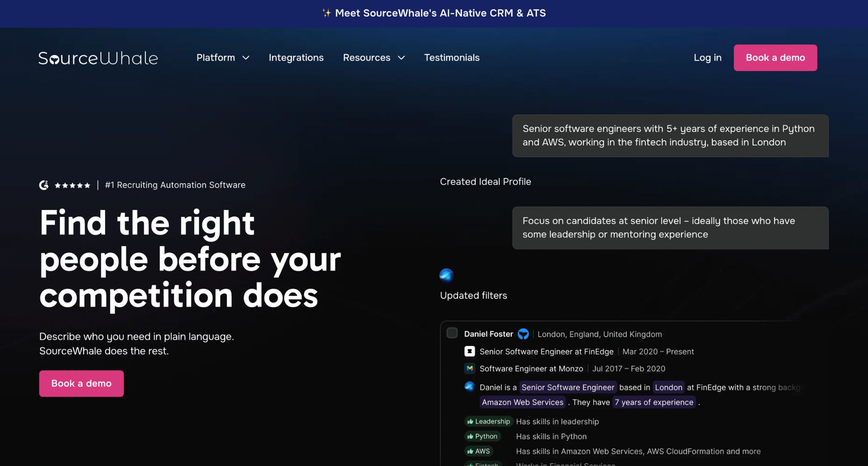Click the Has skills in Python text
Viewport: 868px width, 466px height.
(551, 436)
